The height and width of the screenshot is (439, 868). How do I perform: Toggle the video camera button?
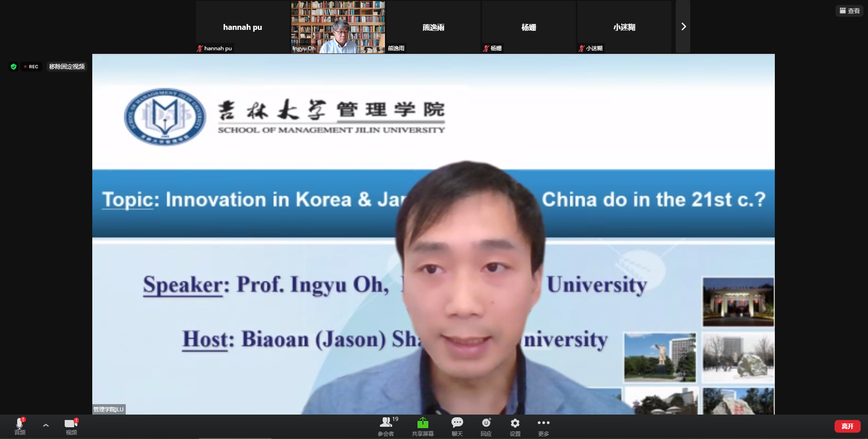(x=71, y=424)
